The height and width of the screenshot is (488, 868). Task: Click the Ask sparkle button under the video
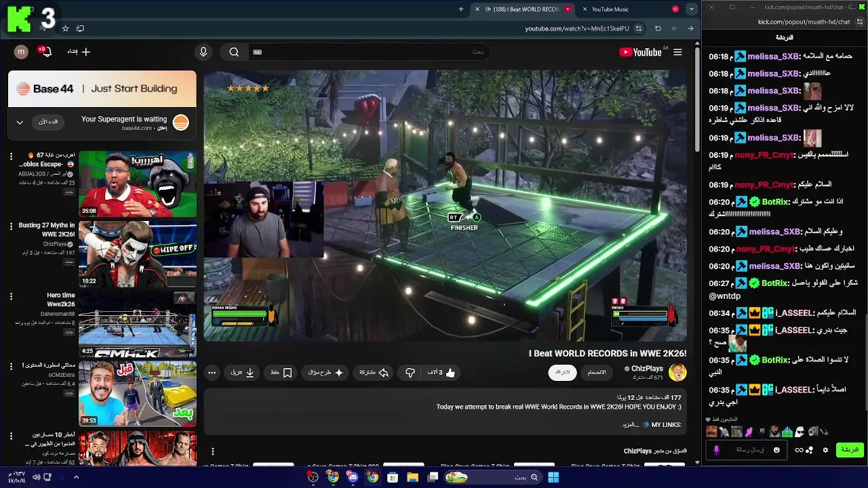click(x=325, y=373)
